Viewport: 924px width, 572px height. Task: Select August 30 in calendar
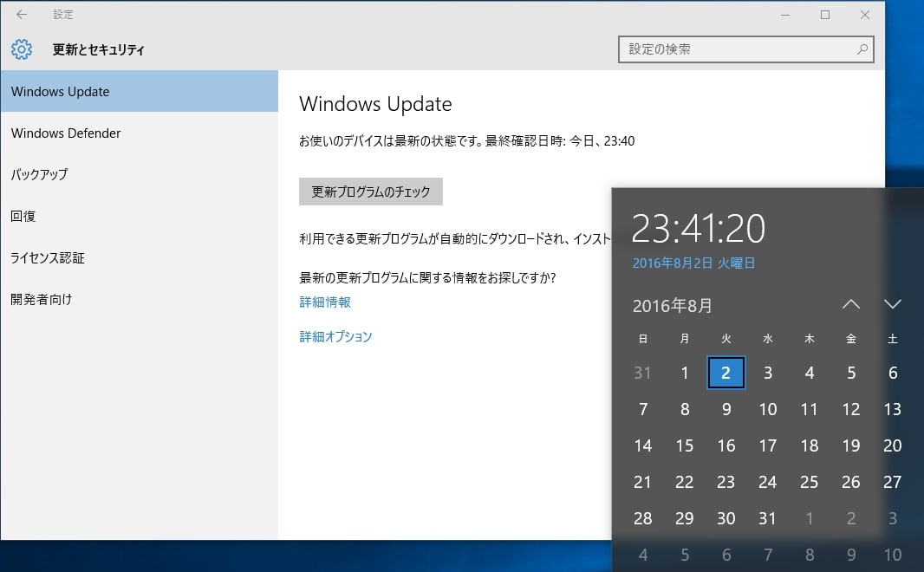tap(726, 518)
